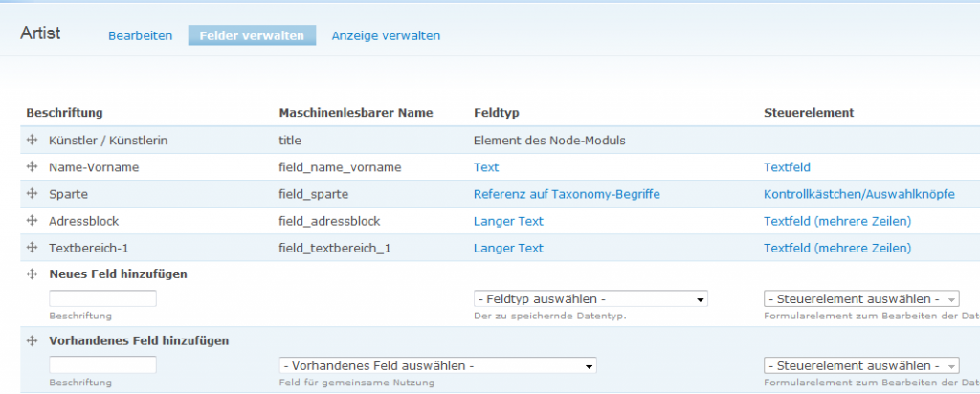Click drag handle next to Vorhandenes Feld hinzufügen

click(x=32, y=340)
